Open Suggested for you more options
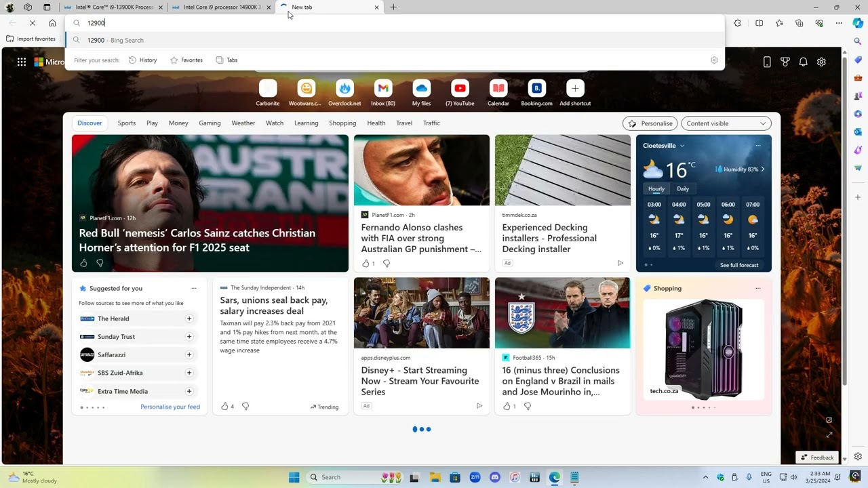This screenshot has width=868, height=488. click(x=194, y=288)
